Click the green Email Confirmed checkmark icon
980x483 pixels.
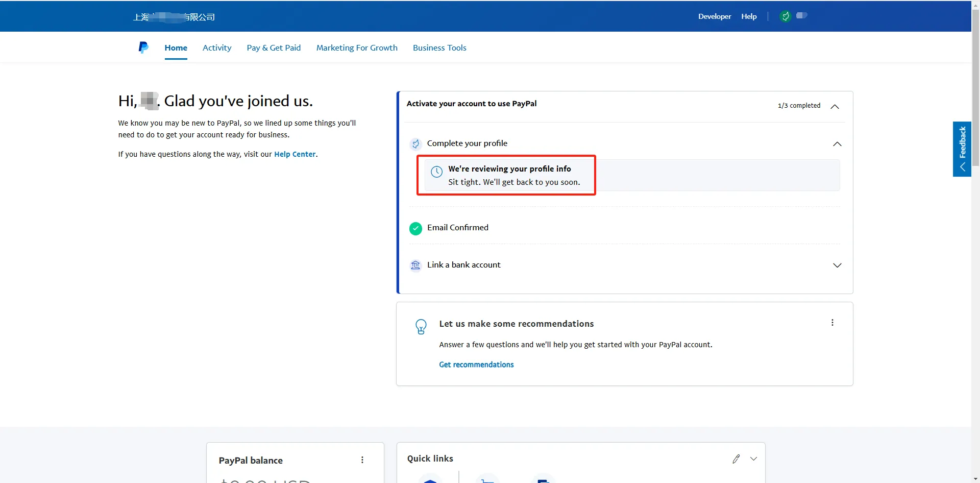coord(415,228)
